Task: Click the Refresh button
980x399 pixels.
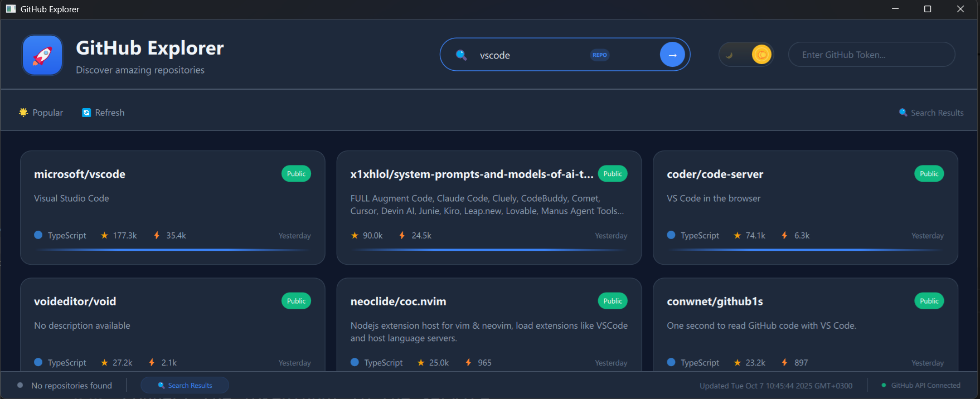Action: point(104,113)
